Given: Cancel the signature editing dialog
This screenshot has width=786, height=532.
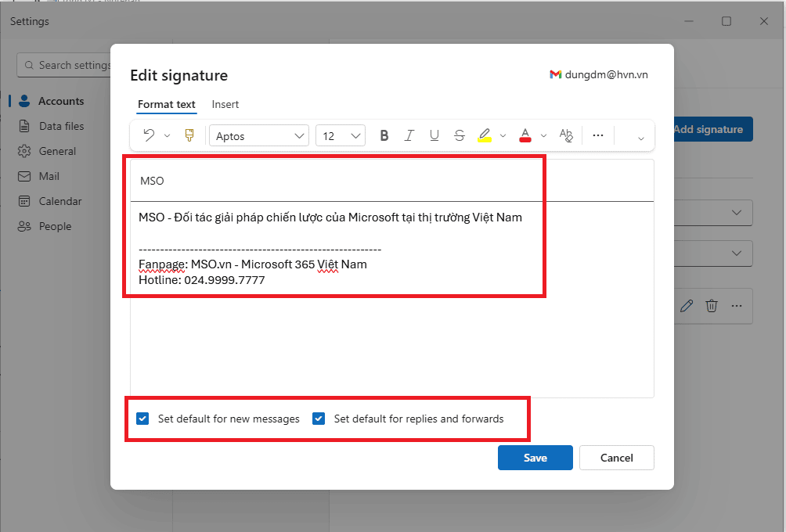Looking at the screenshot, I should (617, 458).
